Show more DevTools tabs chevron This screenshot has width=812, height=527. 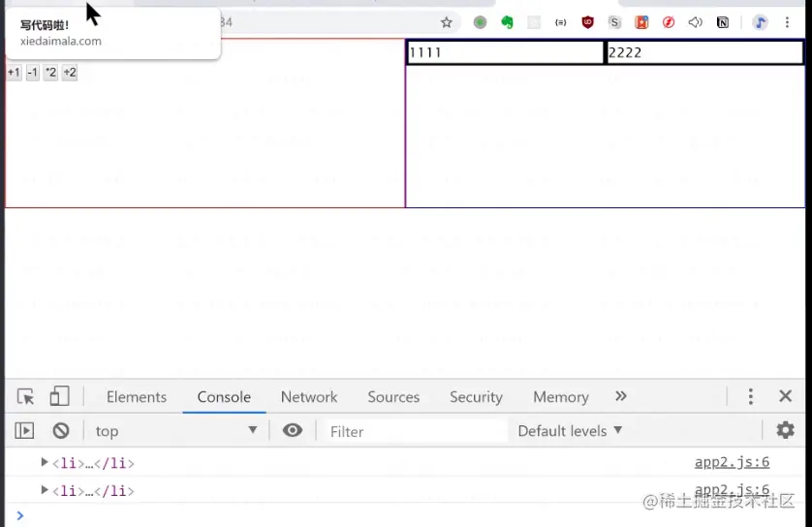(620, 396)
